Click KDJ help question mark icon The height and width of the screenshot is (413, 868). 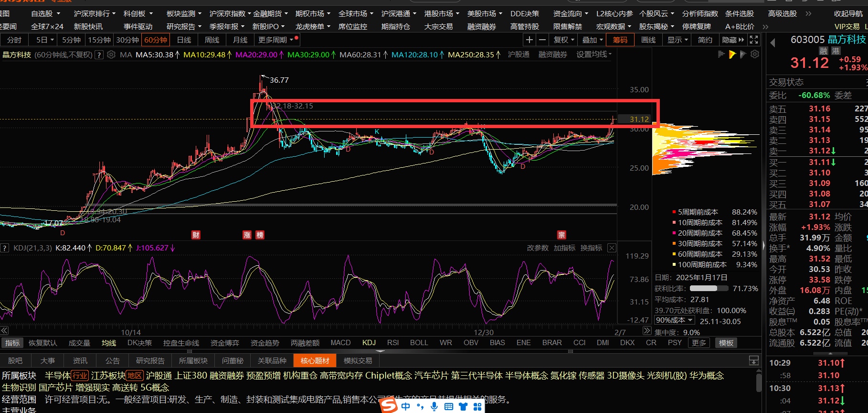click(x=4, y=248)
